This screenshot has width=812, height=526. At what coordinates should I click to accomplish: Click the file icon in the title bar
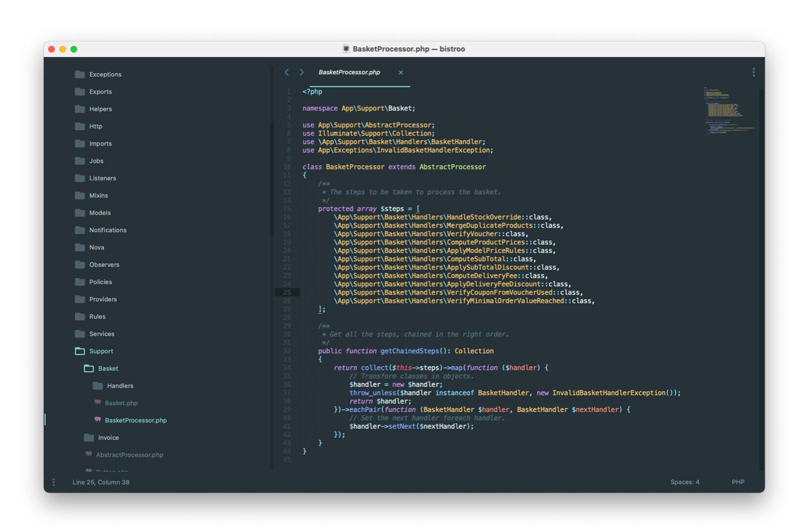346,49
